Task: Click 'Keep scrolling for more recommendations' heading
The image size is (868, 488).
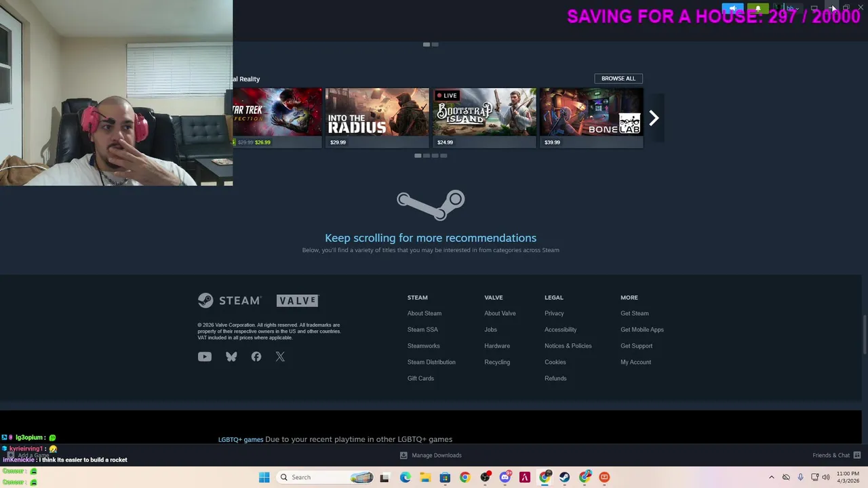Action: [431, 238]
